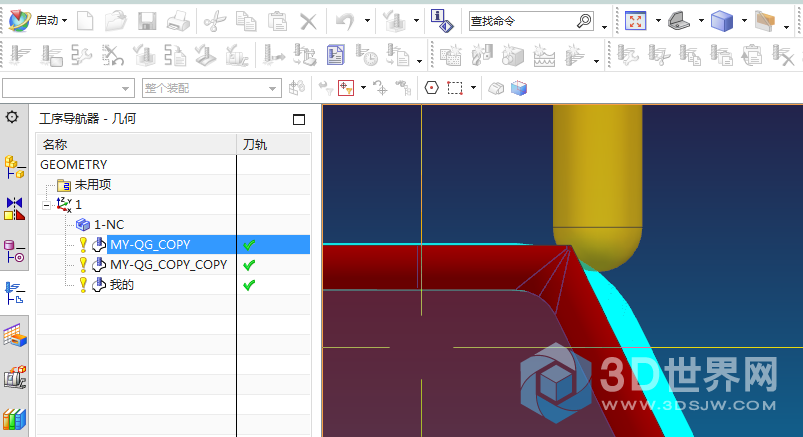Click the Create Operation icon with tool path star
The height and width of the screenshot is (437, 803).
point(575,55)
